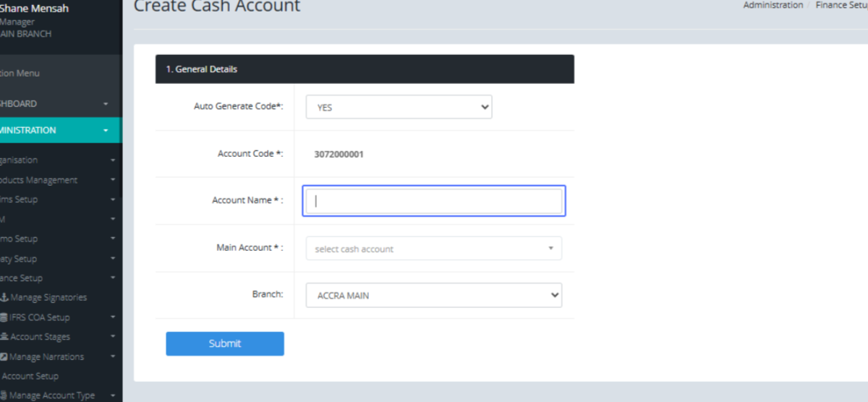Submit the cash account form
The image size is (868, 402).
[x=225, y=343]
